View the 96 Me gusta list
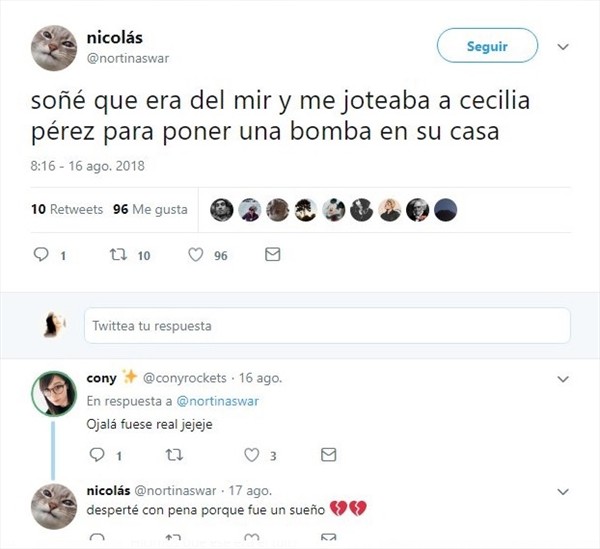This screenshot has width=600, height=549. click(x=150, y=209)
